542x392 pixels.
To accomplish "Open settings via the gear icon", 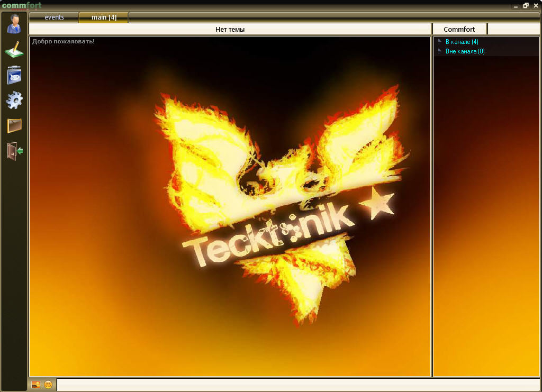I will coord(14,100).
